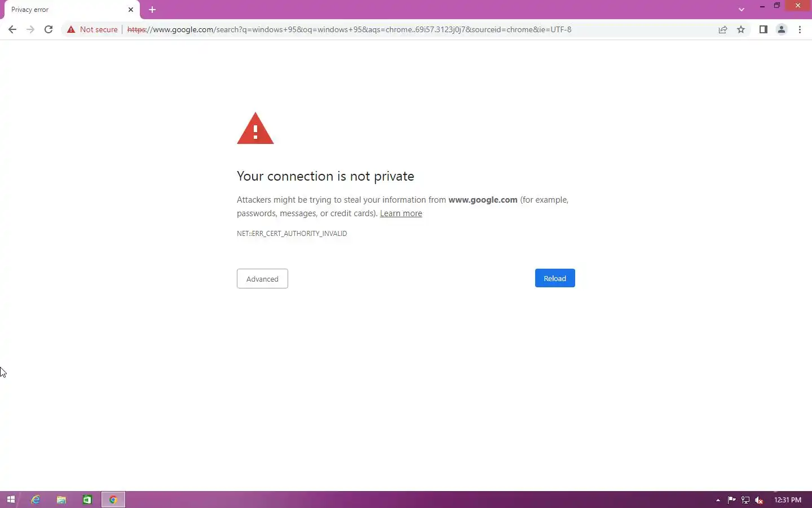
Task: Click the URL in the address bar
Action: (x=349, y=29)
